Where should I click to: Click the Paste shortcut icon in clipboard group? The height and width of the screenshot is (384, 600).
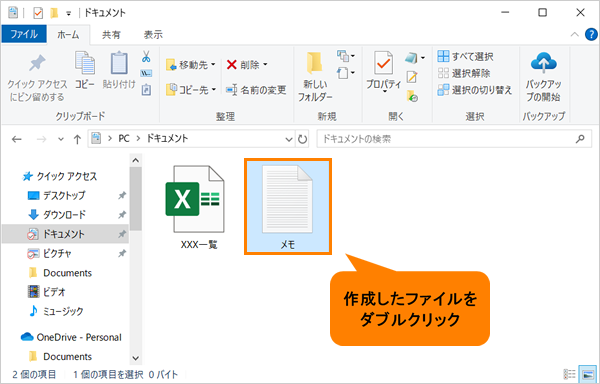(x=146, y=90)
